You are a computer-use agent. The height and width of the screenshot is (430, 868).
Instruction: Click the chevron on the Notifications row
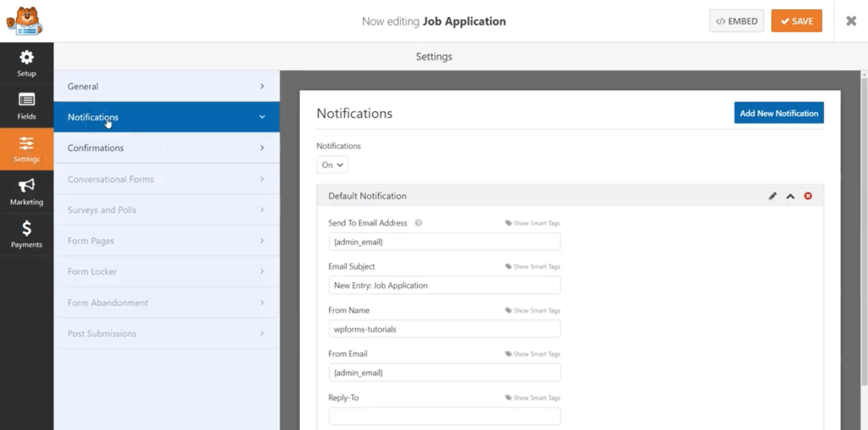tap(262, 117)
